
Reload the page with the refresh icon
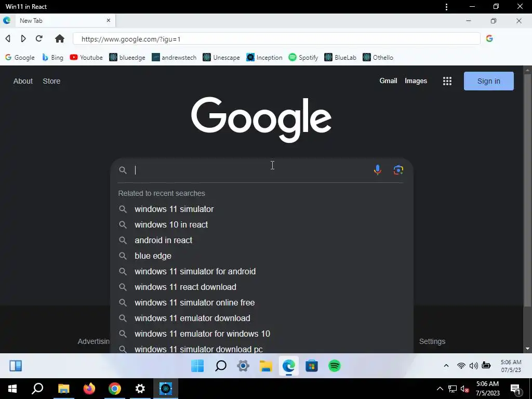click(x=39, y=38)
